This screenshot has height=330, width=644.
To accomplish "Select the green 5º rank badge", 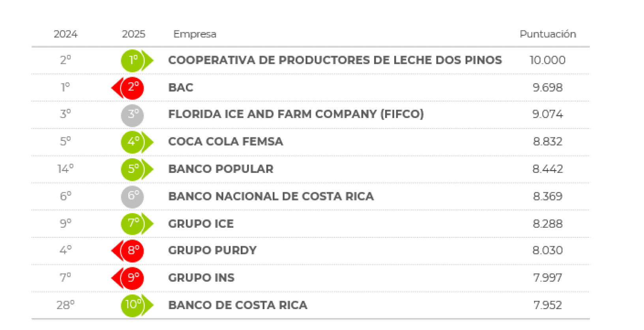I will (x=133, y=169).
